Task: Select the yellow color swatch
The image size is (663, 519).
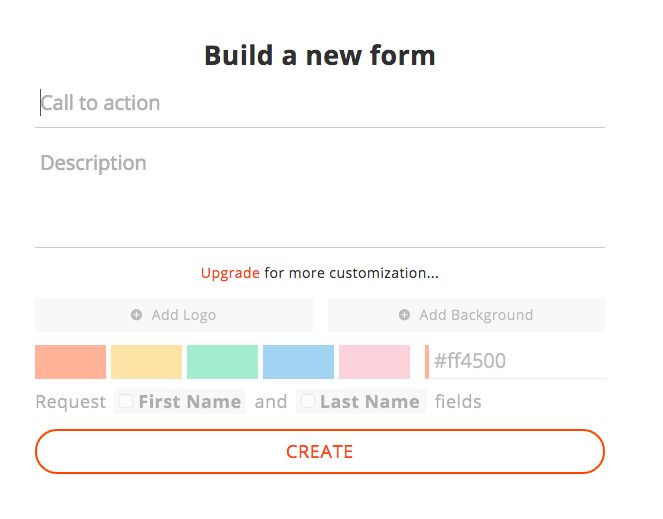Action: coord(146,362)
